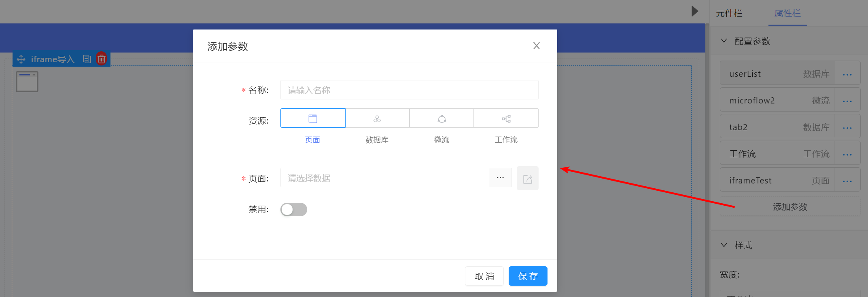Viewport: 868px width, 297px height.
Task: Click the open-page link icon beside 页面 field
Action: click(x=527, y=179)
